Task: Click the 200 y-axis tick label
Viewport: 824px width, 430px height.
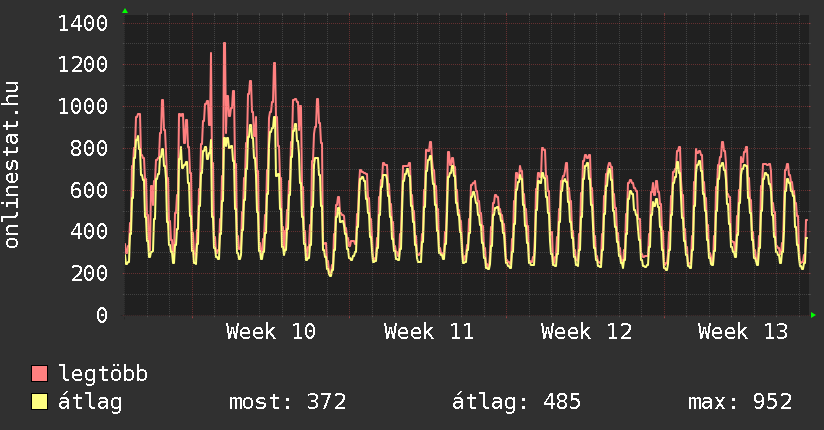Action: tap(89, 274)
